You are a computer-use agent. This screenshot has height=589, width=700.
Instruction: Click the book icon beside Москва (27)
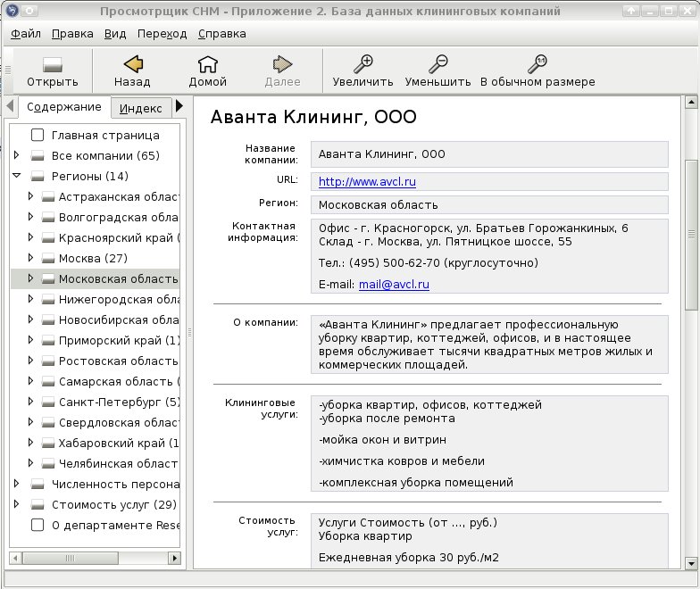pyautogui.click(x=48, y=259)
